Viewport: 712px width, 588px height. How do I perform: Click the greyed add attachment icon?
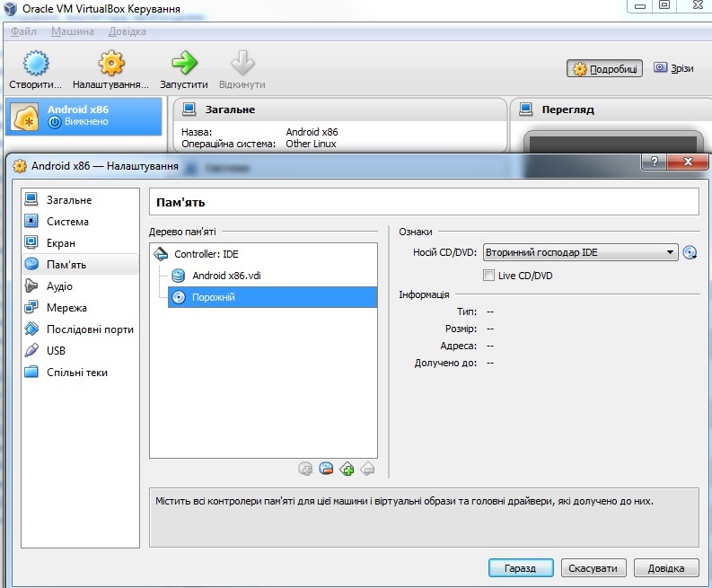pos(305,469)
